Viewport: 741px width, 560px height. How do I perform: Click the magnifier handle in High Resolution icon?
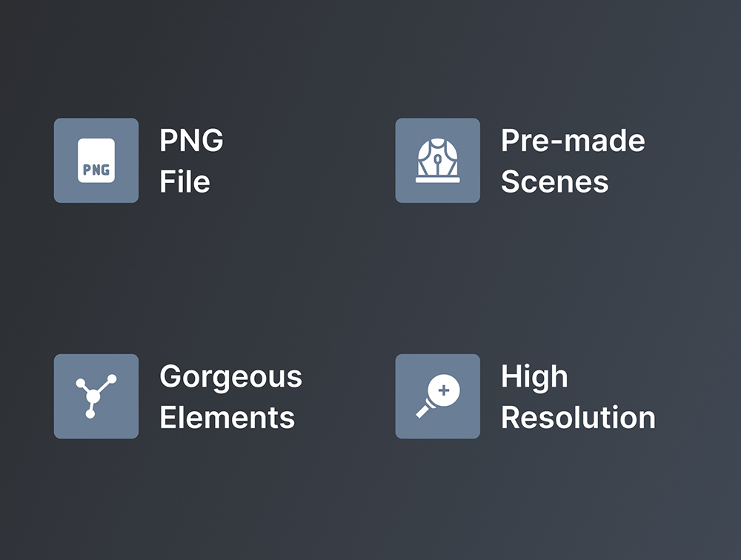coord(424,410)
